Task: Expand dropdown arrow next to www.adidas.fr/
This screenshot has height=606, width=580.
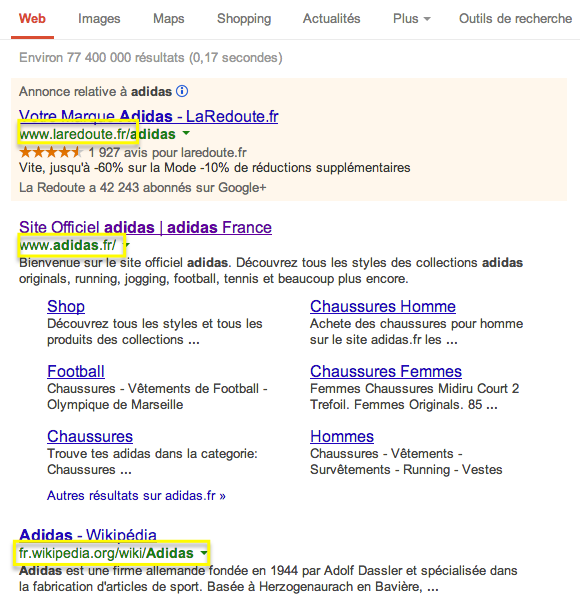Action: tap(127, 245)
